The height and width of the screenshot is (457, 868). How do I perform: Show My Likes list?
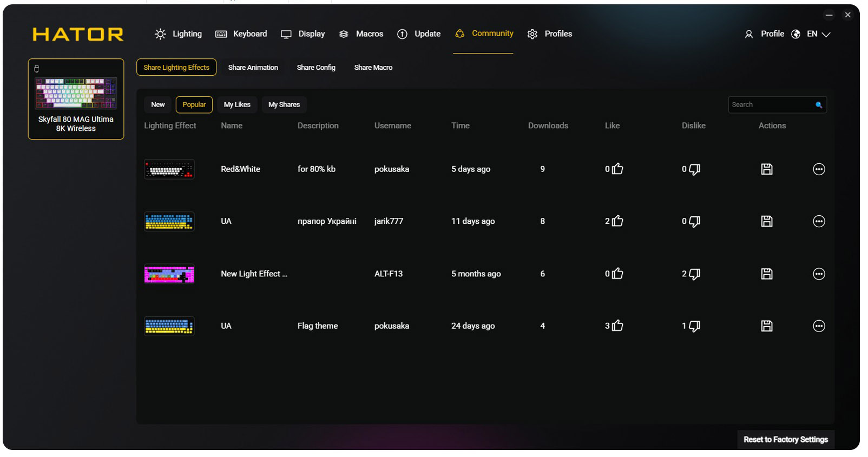237,105
